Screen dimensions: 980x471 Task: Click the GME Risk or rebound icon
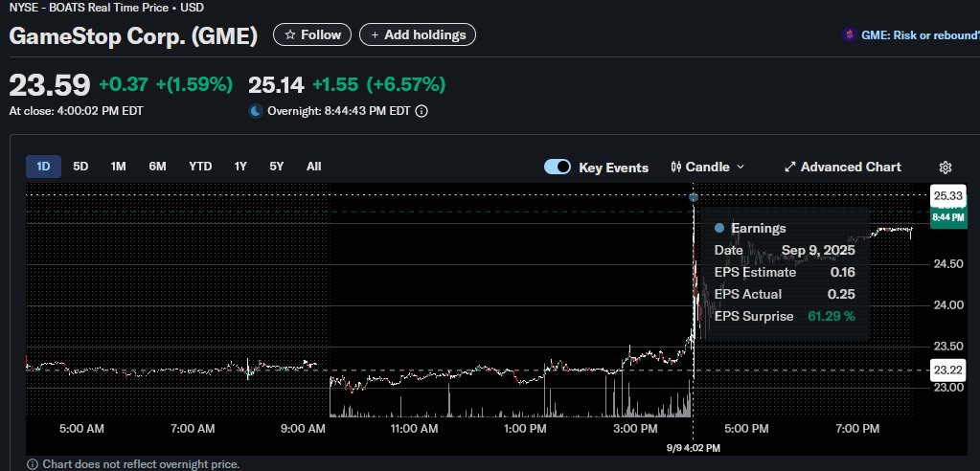click(849, 35)
